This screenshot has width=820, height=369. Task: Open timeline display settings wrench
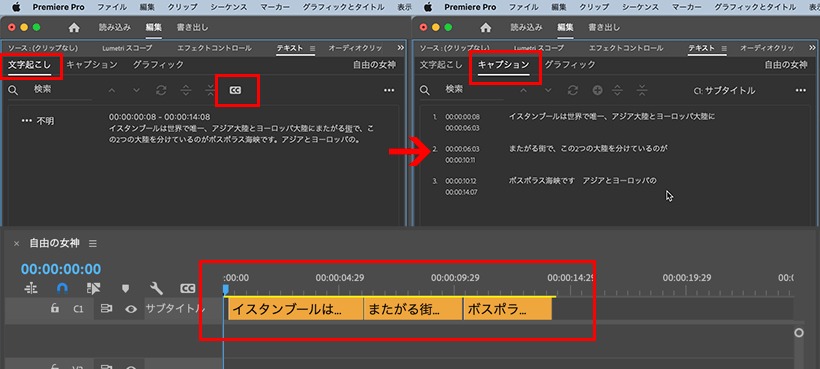pyautogui.click(x=156, y=288)
